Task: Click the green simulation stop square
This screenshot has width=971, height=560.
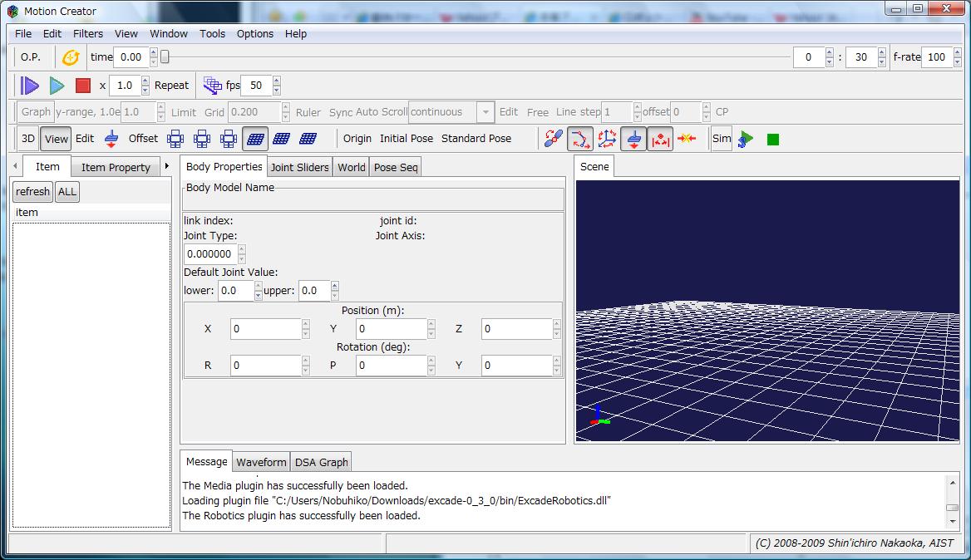Action: pos(773,140)
